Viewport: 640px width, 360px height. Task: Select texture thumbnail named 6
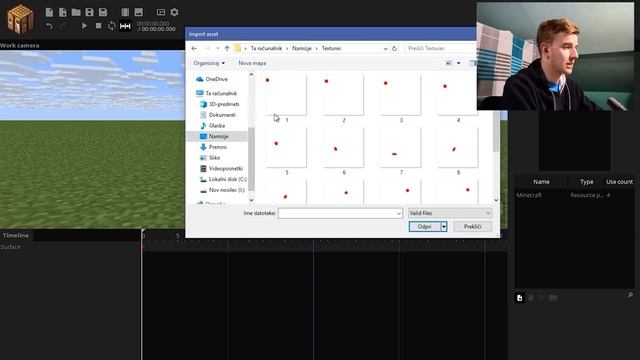[x=343, y=151]
